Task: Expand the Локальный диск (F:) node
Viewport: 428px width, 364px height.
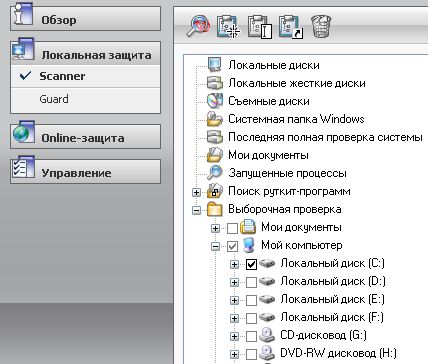Action: click(x=234, y=318)
